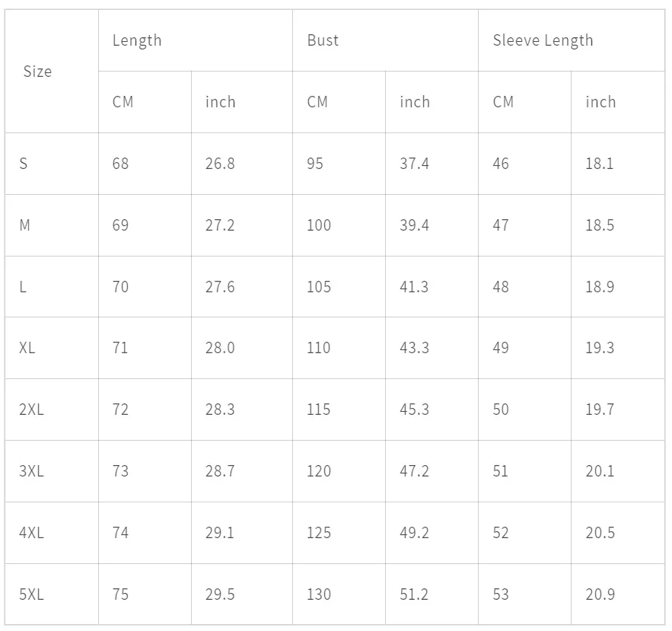Screen dimensions: 672x631
Task: Click the Bust header cell
Action: (x=323, y=40)
